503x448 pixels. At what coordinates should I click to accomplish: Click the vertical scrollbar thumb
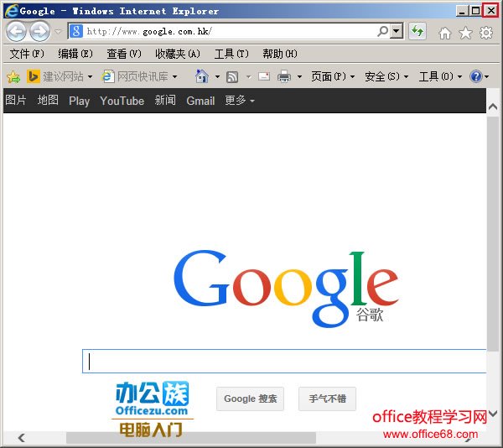click(x=493, y=233)
